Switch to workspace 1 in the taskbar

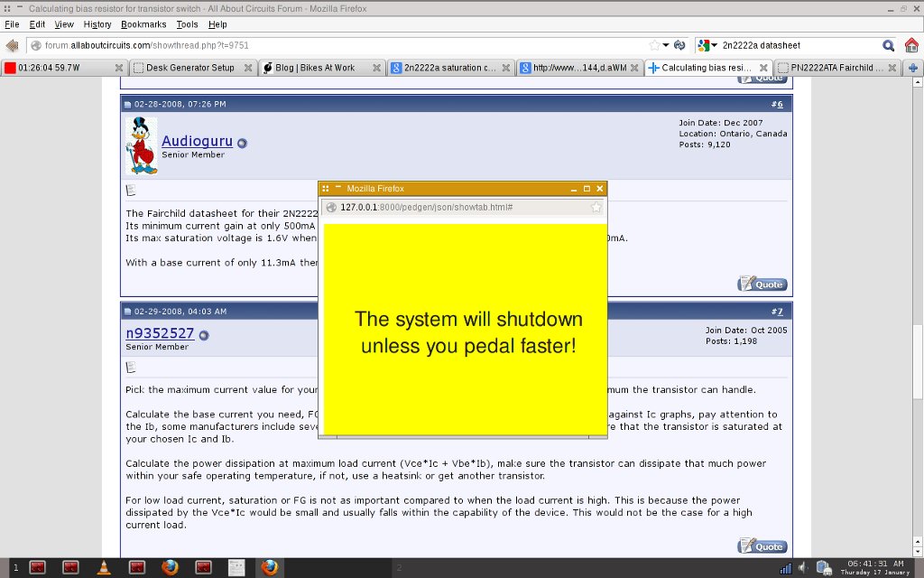16,568
